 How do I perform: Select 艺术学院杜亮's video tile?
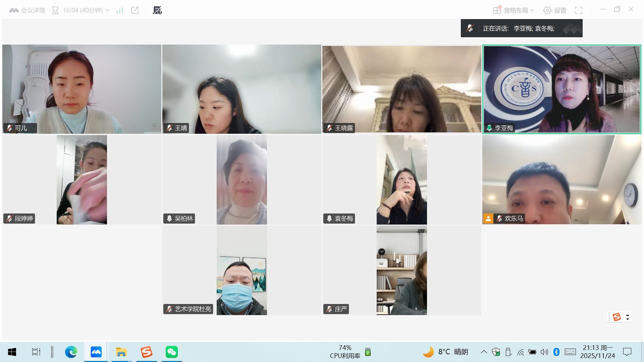tap(241, 270)
